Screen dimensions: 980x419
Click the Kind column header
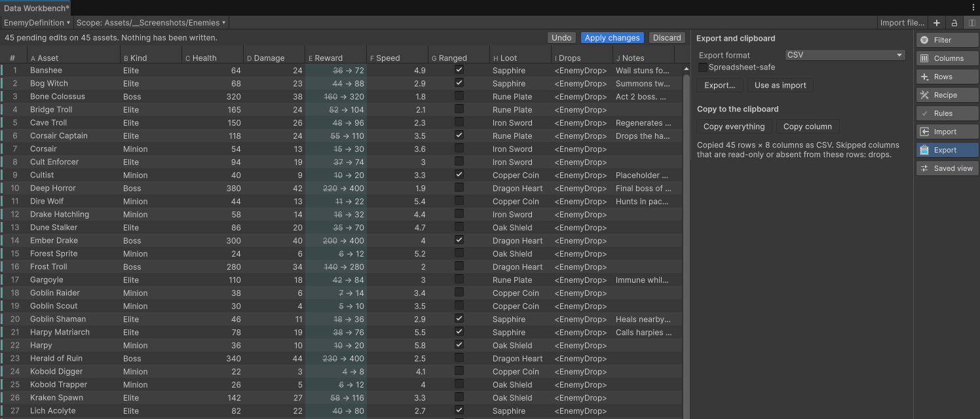point(151,58)
